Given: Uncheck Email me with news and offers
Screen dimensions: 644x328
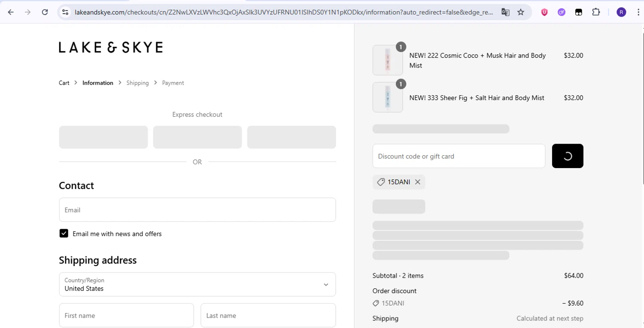Looking at the screenshot, I should pos(64,233).
